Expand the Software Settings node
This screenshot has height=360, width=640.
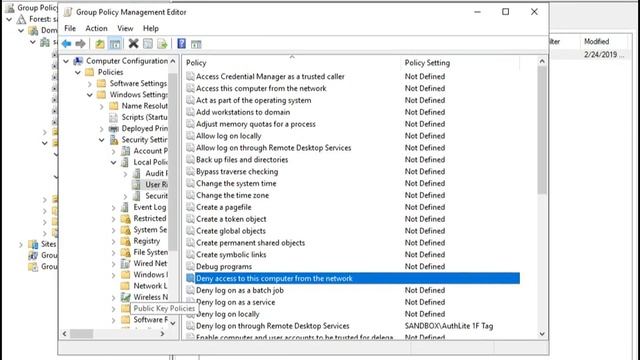(x=90, y=84)
